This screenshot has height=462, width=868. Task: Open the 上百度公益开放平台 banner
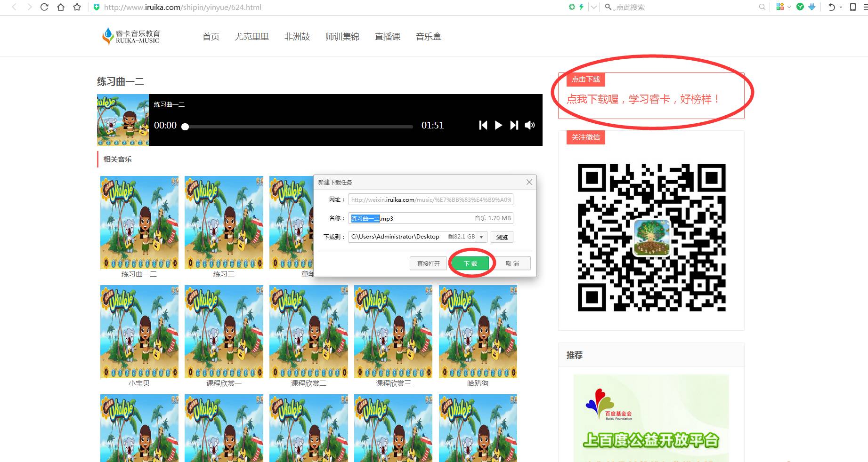[651, 418]
